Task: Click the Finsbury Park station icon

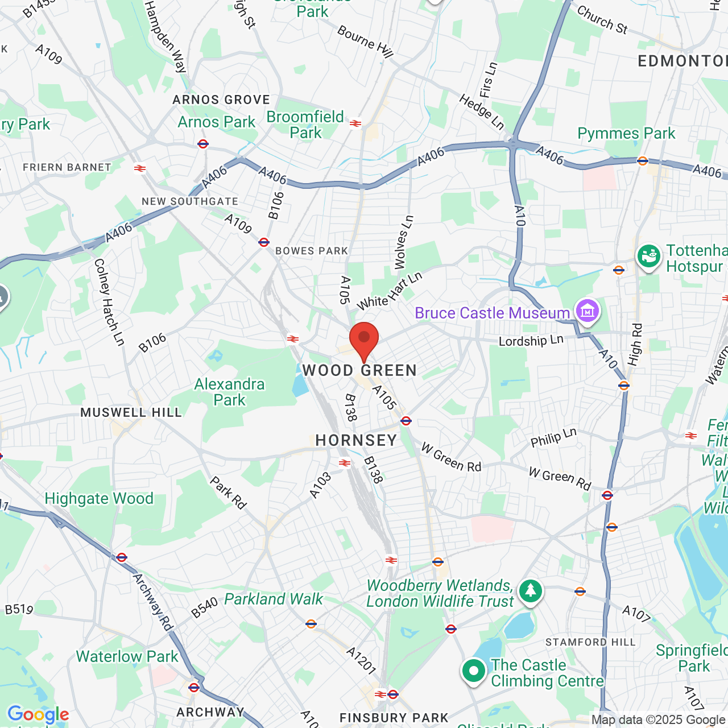Action: point(387,694)
